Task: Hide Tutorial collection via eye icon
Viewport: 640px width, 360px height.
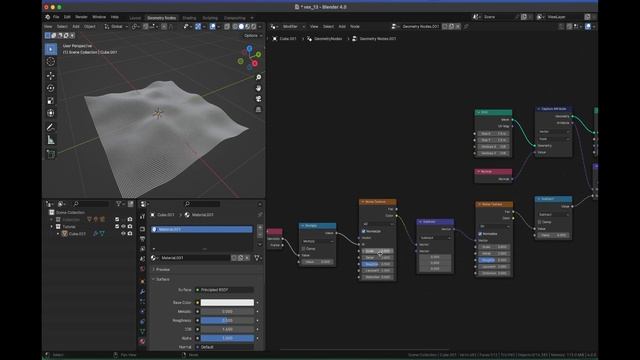Action: click(x=123, y=227)
